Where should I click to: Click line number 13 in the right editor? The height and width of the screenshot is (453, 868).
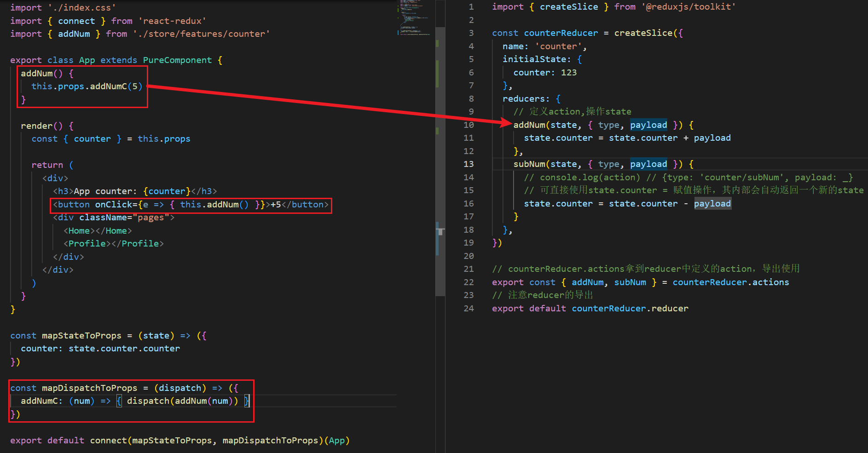[469, 164]
